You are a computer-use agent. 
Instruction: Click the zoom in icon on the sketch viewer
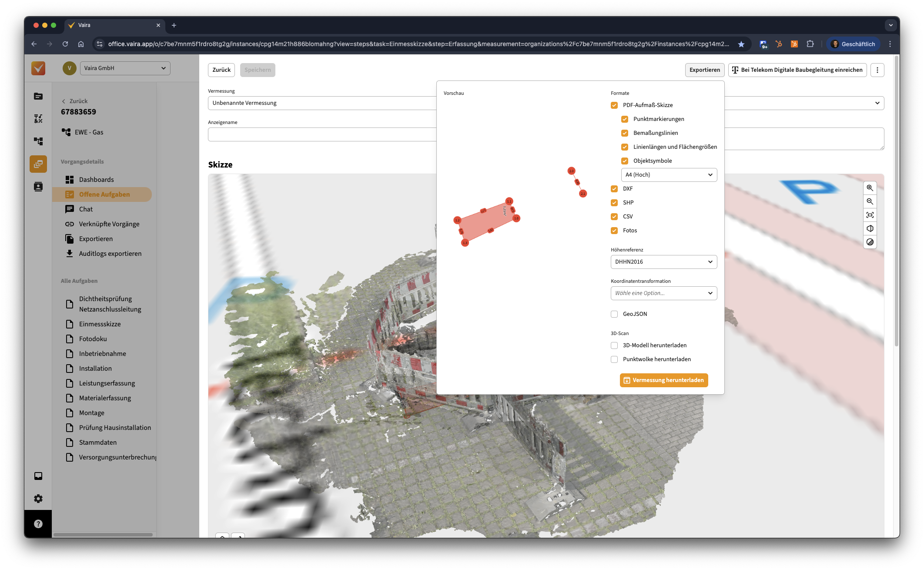click(x=870, y=188)
